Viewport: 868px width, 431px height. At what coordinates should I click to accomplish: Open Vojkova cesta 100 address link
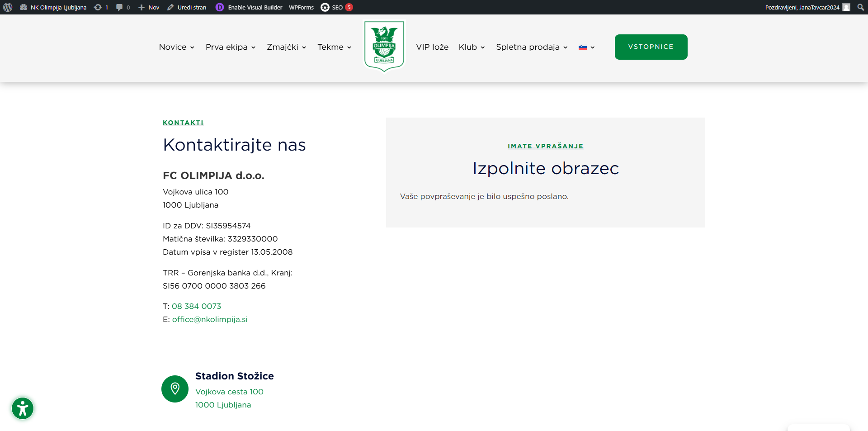pos(229,392)
